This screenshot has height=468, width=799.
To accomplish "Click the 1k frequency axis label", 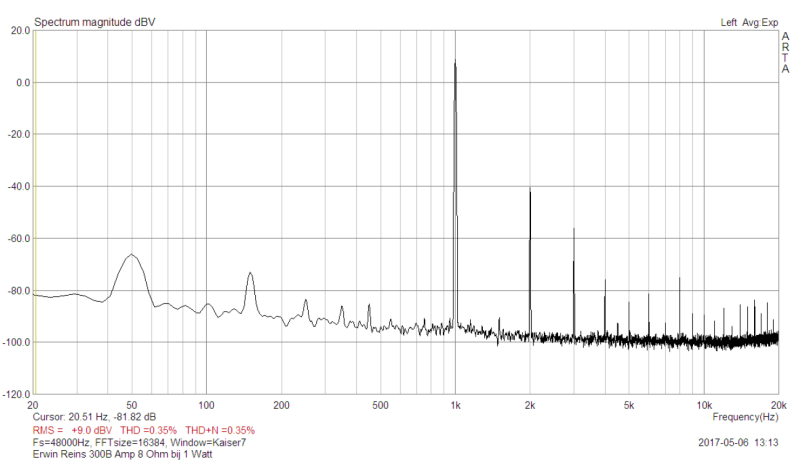I will pos(455,405).
